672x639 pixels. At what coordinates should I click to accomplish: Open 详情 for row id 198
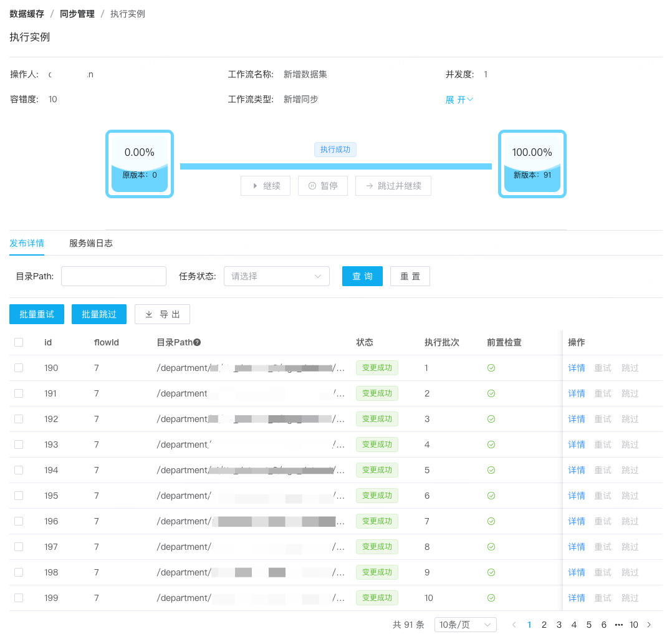(577, 572)
